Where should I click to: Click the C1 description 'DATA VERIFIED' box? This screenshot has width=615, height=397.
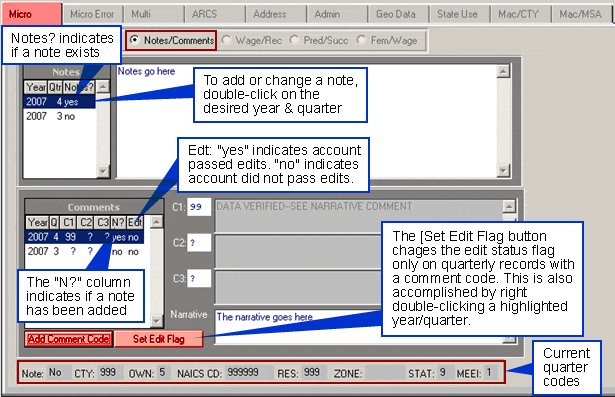(358, 216)
